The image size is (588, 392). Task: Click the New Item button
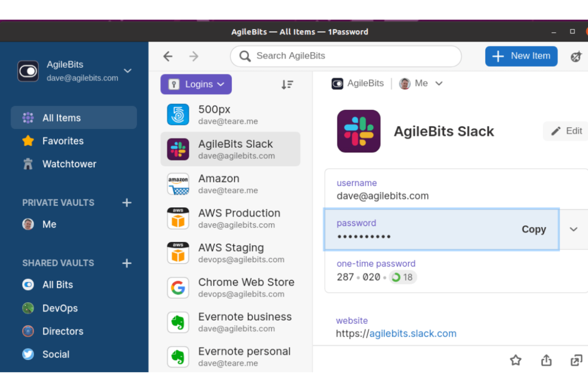(x=521, y=56)
